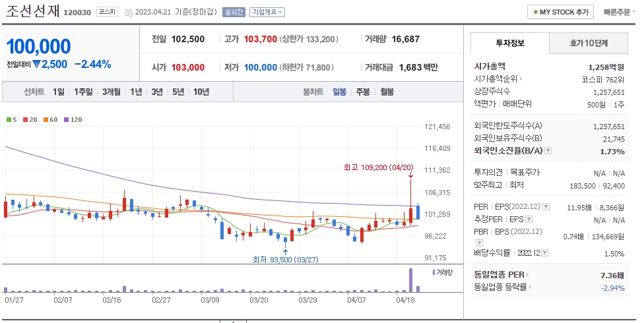Select the 1년 line chart period
The width and height of the screenshot is (644, 323).
pos(136,92)
